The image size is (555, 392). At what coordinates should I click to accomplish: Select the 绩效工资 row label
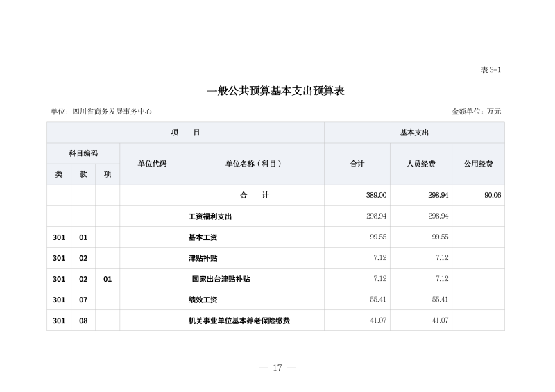point(203,300)
